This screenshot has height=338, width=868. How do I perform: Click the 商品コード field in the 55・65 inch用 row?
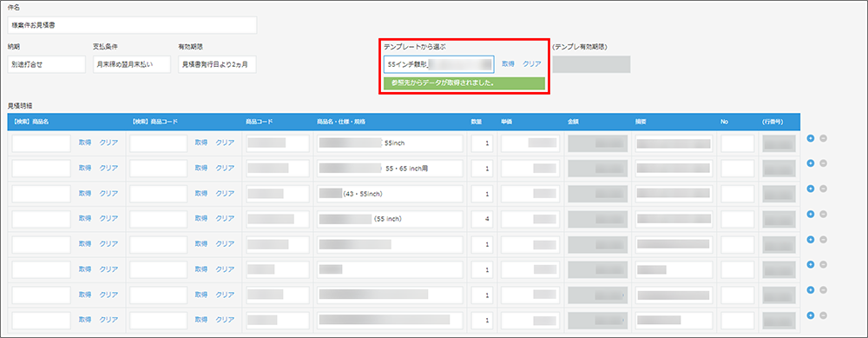[278, 168]
